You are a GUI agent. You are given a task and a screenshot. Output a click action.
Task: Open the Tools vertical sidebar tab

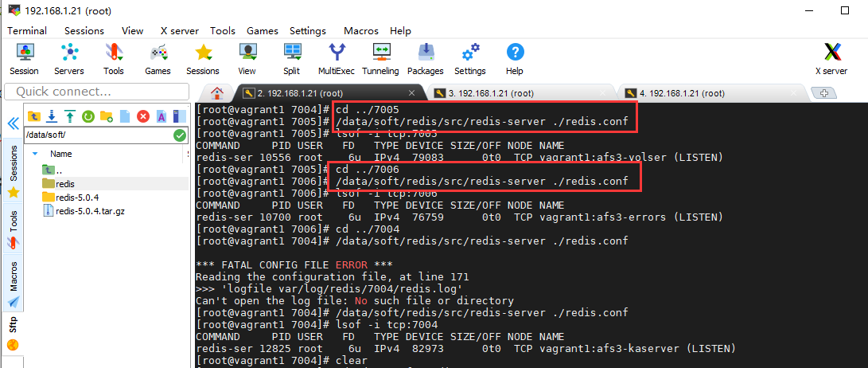click(x=14, y=229)
